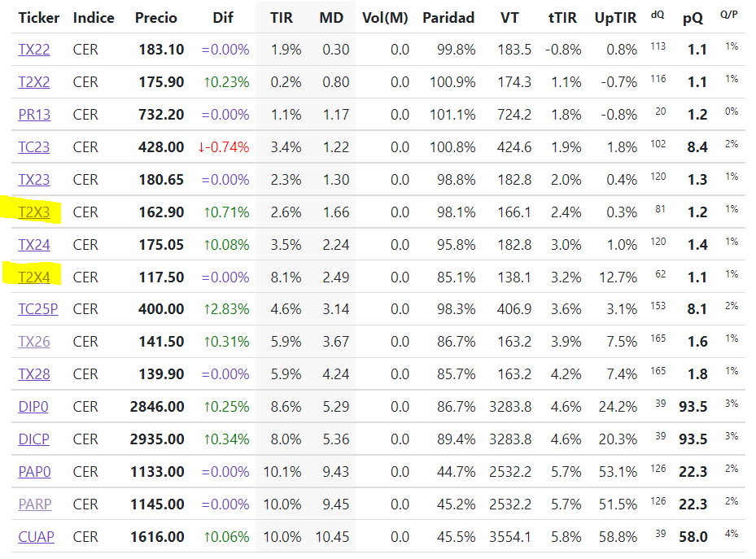This screenshot has width=756, height=559.
Task: Click VT value 3554.1 in CUAP row
Action: pyautogui.click(x=510, y=536)
